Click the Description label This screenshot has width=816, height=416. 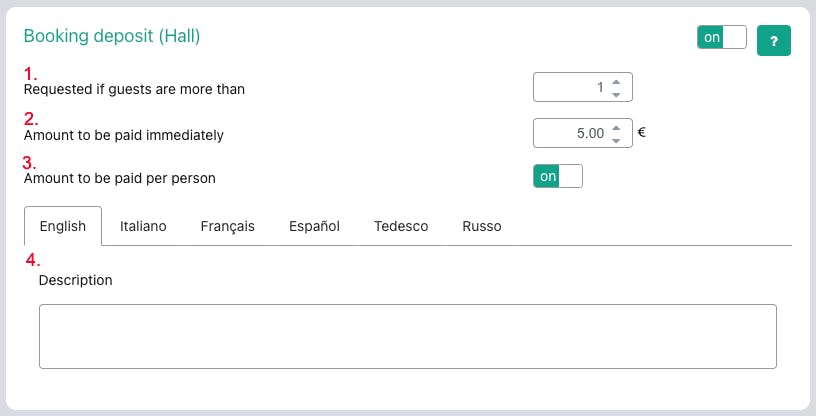click(x=75, y=280)
